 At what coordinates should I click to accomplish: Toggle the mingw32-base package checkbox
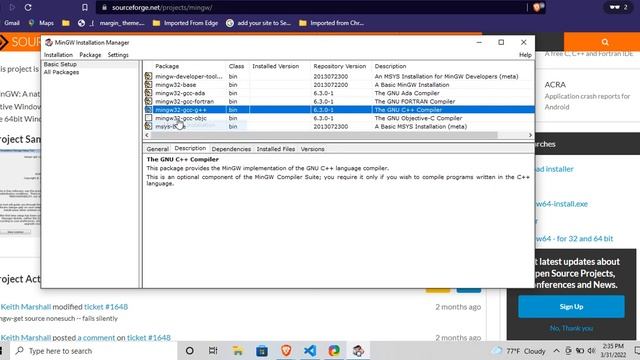[x=149, y=84]
